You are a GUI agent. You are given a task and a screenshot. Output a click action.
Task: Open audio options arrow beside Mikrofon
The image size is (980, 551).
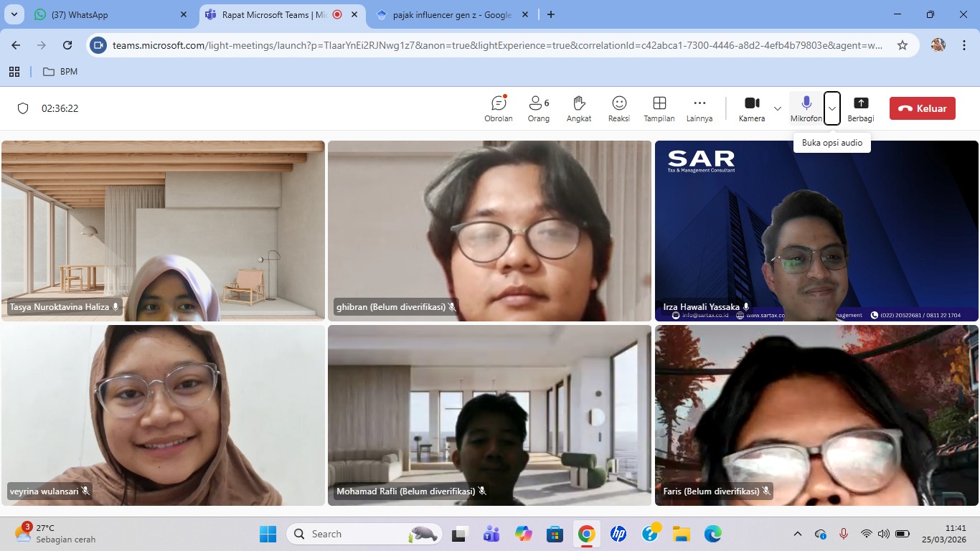[831, 108]
